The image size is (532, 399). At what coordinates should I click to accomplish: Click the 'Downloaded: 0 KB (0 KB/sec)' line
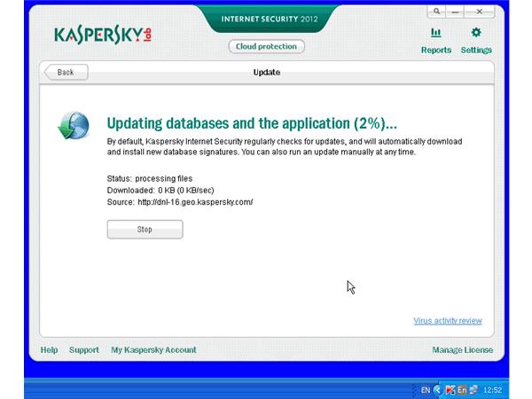click(x=160, y=191)
